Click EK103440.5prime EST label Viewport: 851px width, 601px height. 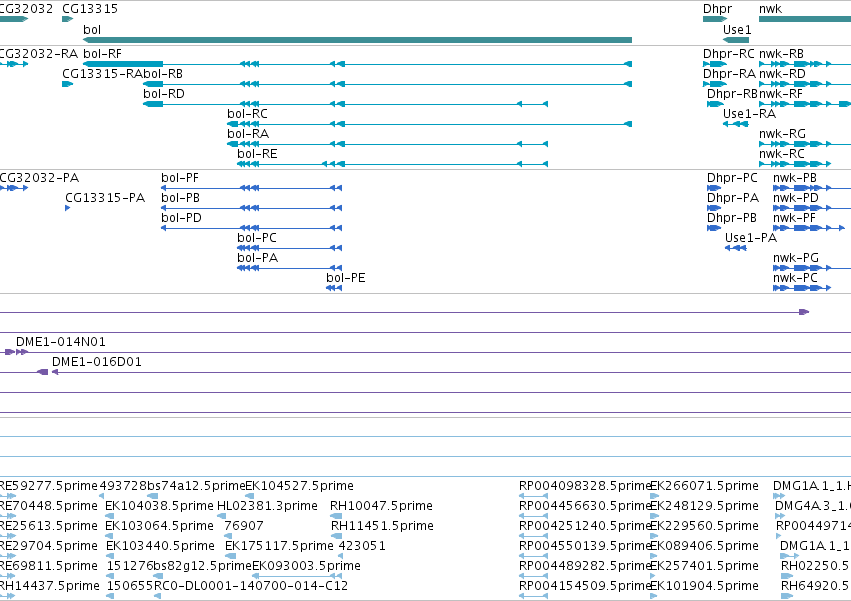click(160, 546)
